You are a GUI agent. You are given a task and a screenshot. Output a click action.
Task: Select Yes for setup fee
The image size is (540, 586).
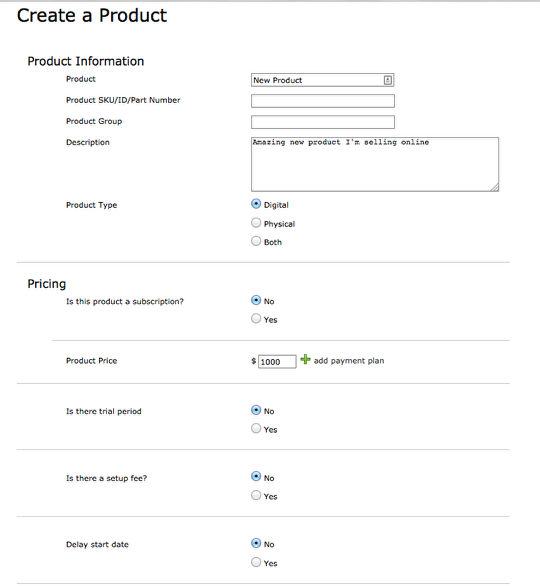click(256, 496)
